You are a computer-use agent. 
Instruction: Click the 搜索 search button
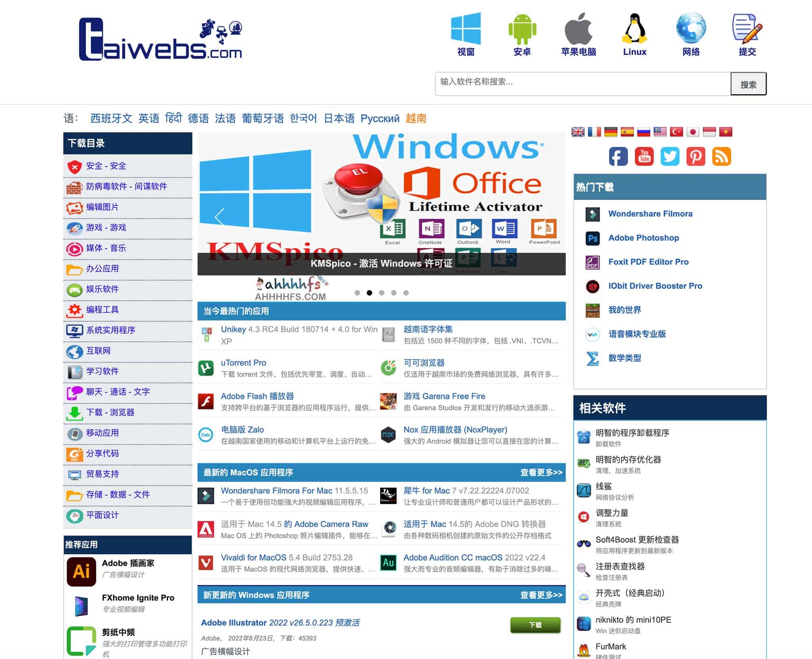coord(748,84)
